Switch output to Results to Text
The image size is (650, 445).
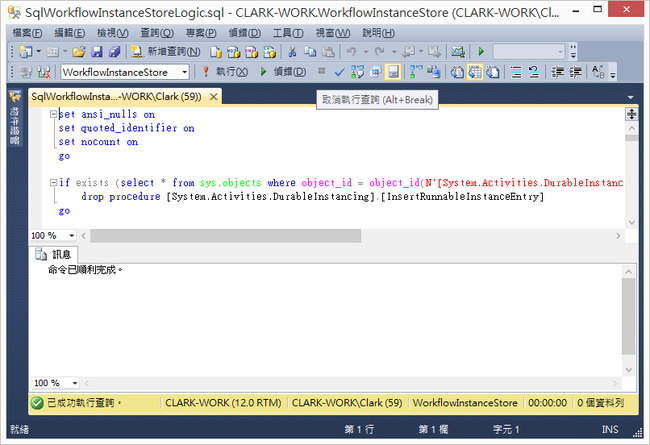pyautogui.click(x=457, y=72)
